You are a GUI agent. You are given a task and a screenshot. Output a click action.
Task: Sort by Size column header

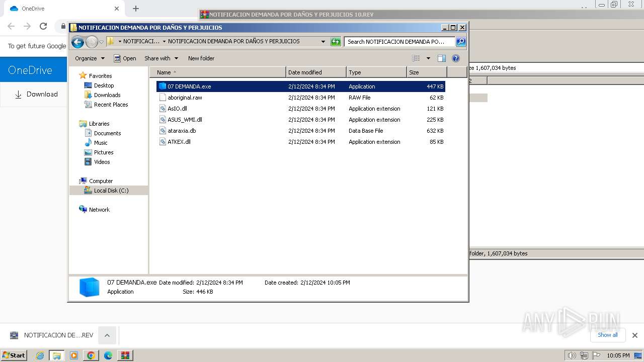[x=427, y=72]
